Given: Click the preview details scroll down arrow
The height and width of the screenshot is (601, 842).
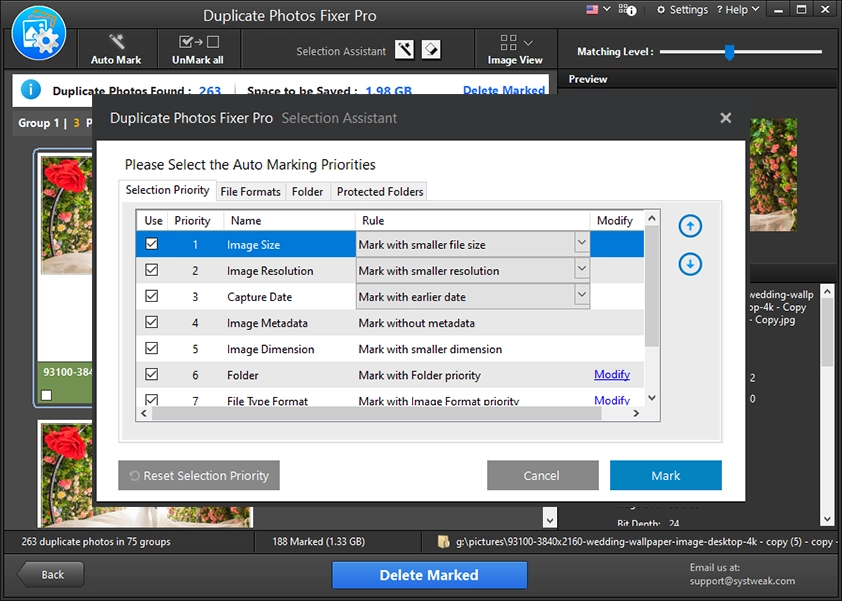Looking at the screenshot, I should click(828, 519).
